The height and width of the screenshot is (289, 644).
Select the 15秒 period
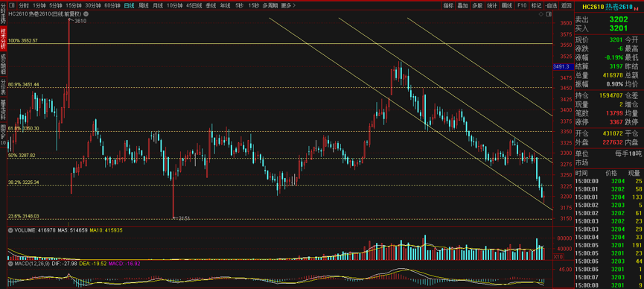253,6
